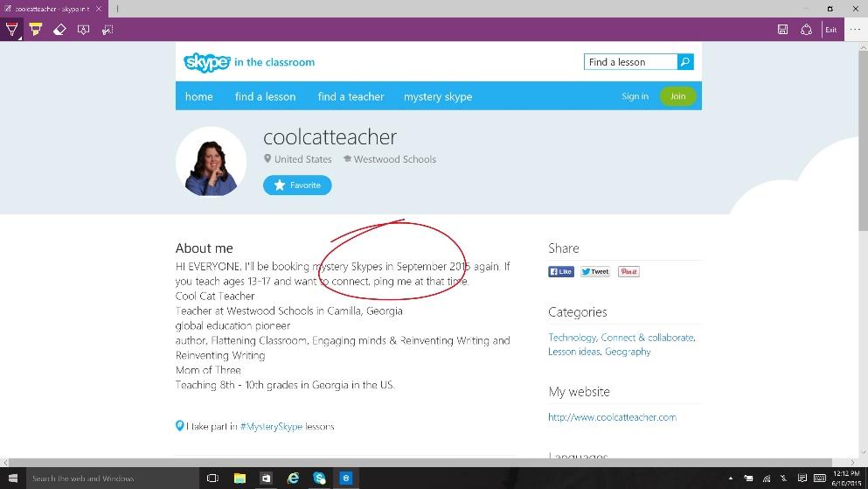Screen dimensions: 868x489
Task: Open the Geography category link
Action: click(628, 352)
